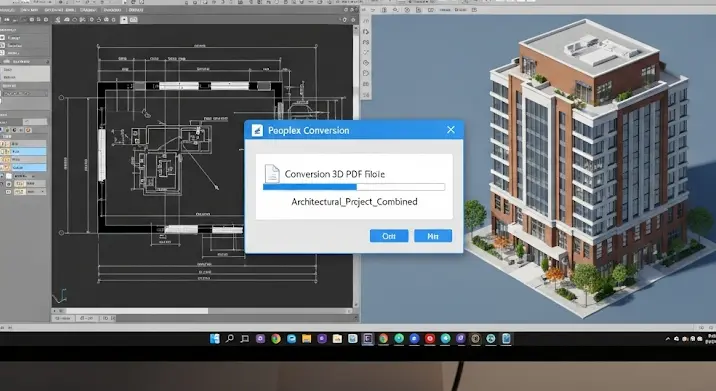Expand the system tray hidden icons chevron

668,339
